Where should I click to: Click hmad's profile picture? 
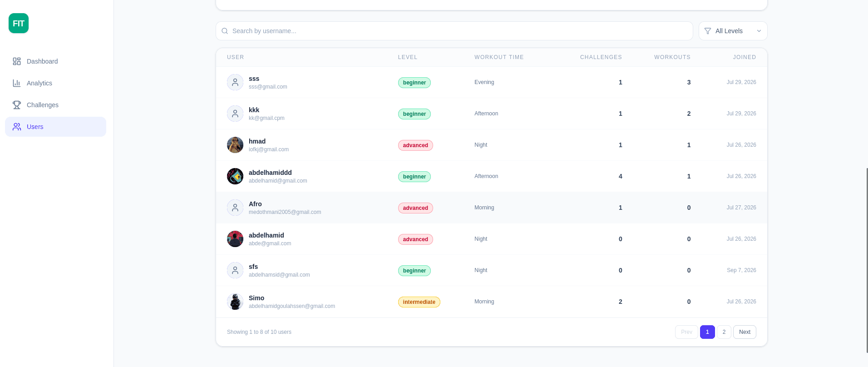click(235, 145)
